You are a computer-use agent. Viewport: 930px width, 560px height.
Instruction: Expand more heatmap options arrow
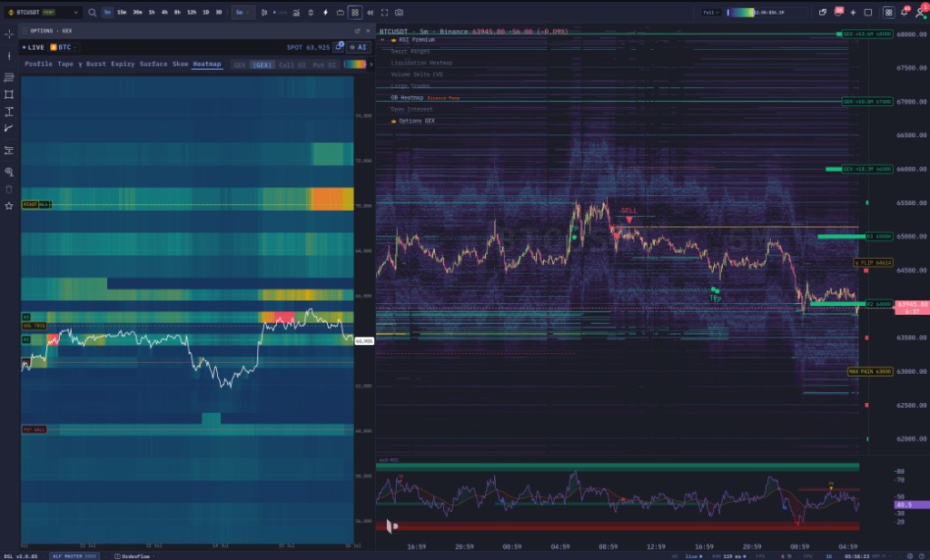(371, 64)
